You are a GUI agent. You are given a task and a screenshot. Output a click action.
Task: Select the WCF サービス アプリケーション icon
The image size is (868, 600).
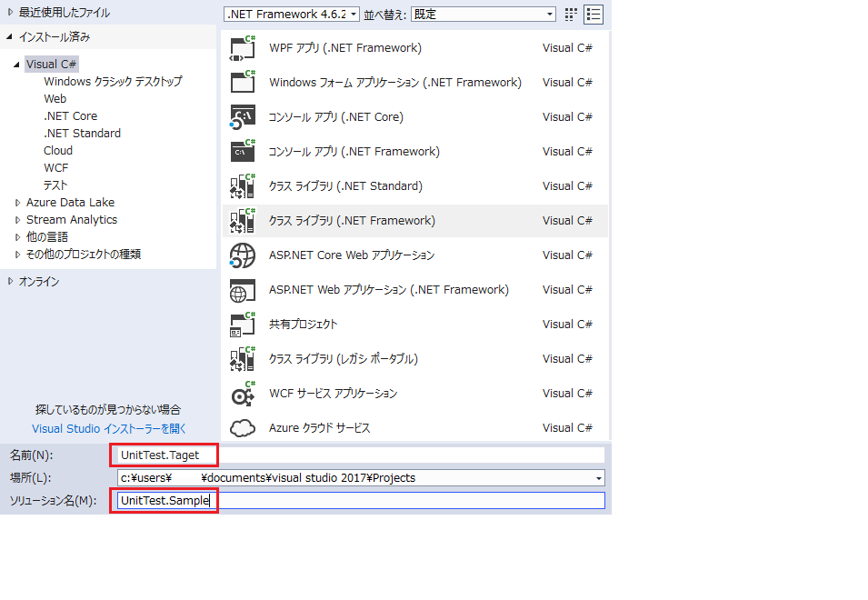[x=243, y=394]
